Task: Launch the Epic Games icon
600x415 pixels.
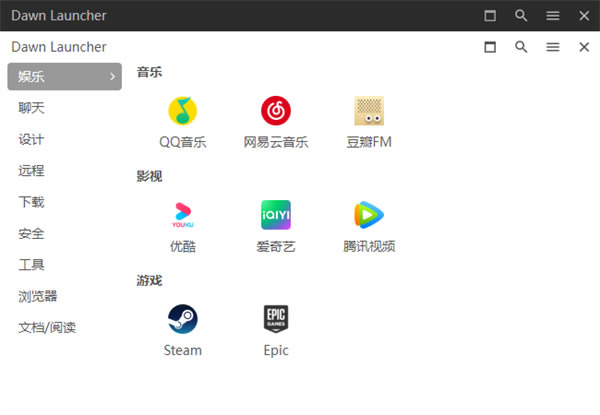Action: coord(276,319)
